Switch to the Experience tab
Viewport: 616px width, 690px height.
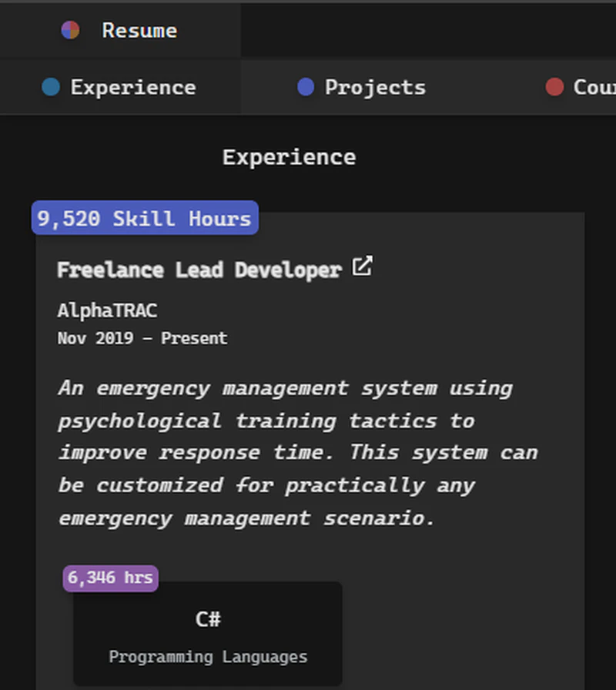[132, 88]
